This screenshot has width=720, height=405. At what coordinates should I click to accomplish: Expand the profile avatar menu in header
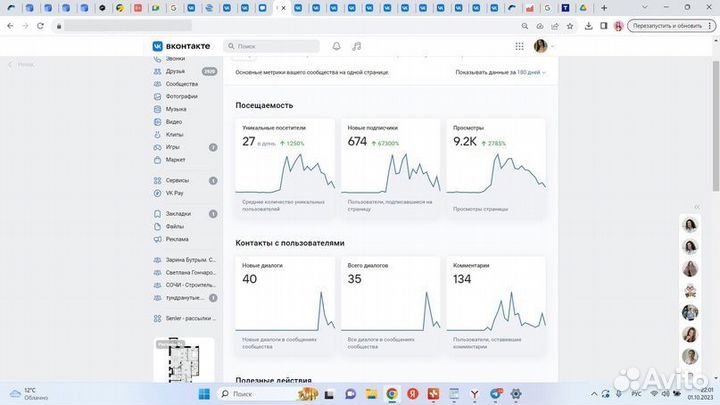[543, 46]
